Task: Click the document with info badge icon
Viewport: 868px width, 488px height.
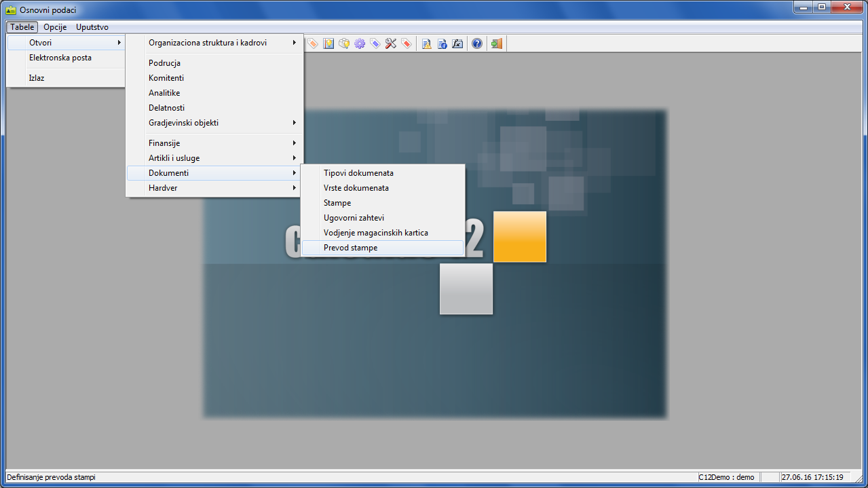Action: coord(442,43)
